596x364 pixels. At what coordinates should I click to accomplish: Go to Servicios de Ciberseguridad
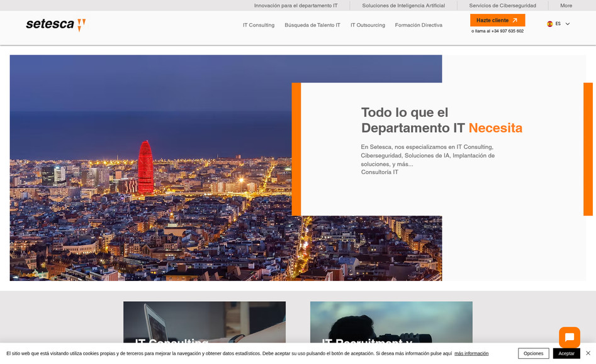coord(502,5)
